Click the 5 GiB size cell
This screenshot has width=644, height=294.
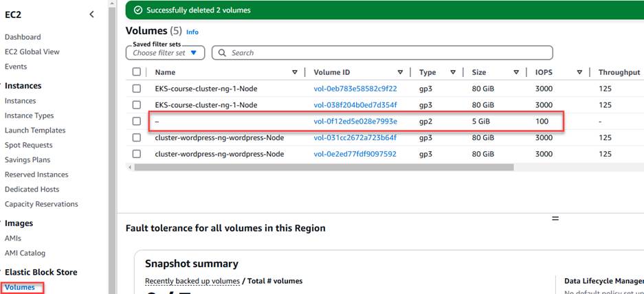(x=481, y=122)
